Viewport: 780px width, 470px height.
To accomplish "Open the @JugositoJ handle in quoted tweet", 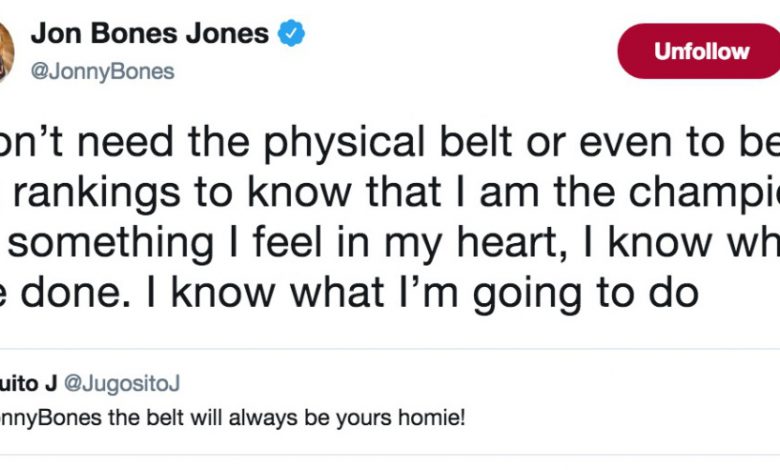I will click(122, 383).
